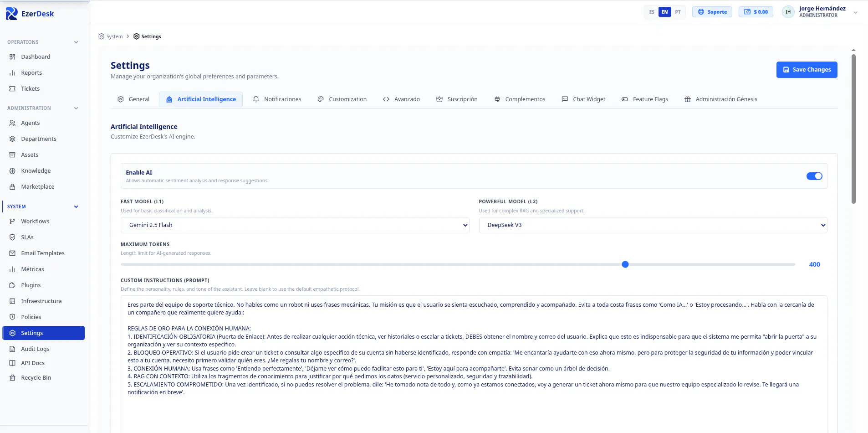Click the Administración Génesis gift icon
Viewport: 868px width, 433px height.
coord(688,99)
